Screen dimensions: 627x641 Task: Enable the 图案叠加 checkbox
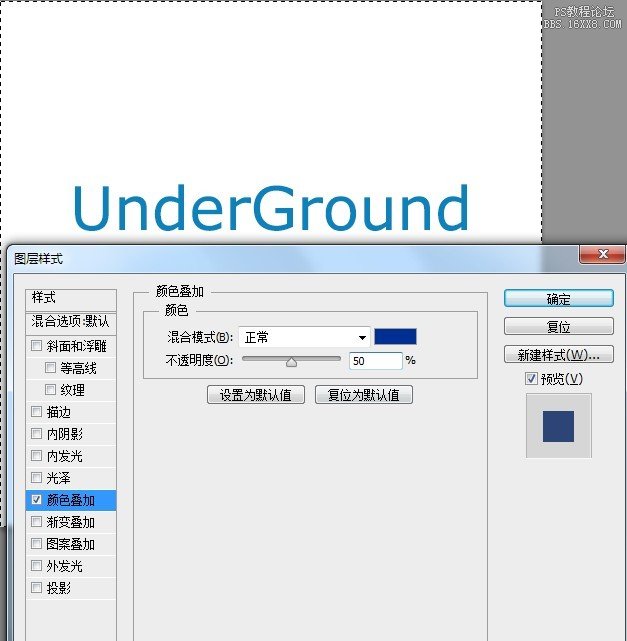click(36, 544)
